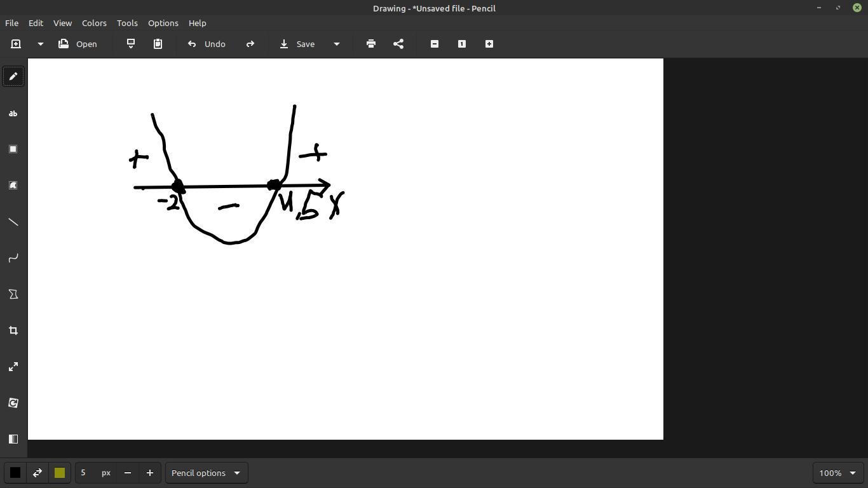The width and height of the screenshot is (868, 488).
Task: Activate the Crop tool
Action: point(13,330)
